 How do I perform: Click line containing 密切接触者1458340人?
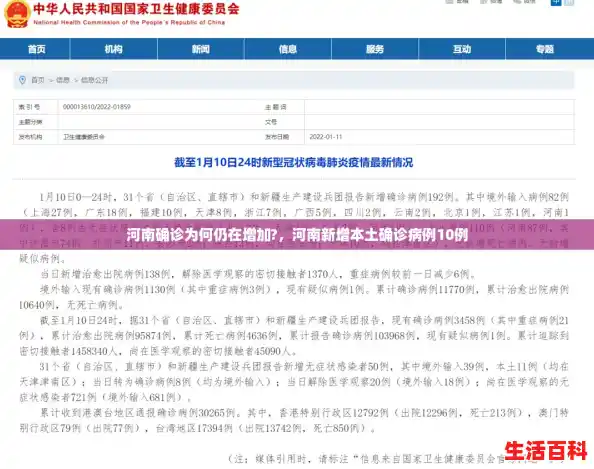point(158,351)
